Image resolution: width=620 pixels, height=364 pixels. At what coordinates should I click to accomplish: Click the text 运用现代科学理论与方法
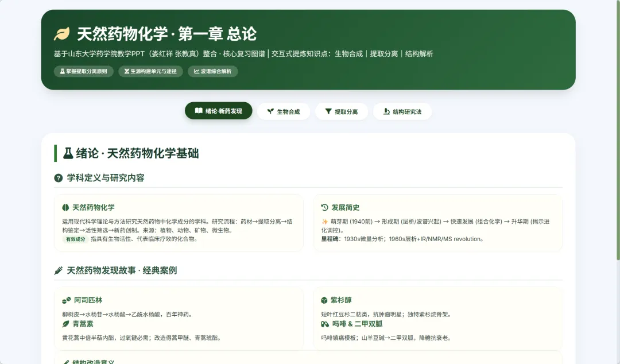point(94,222)
